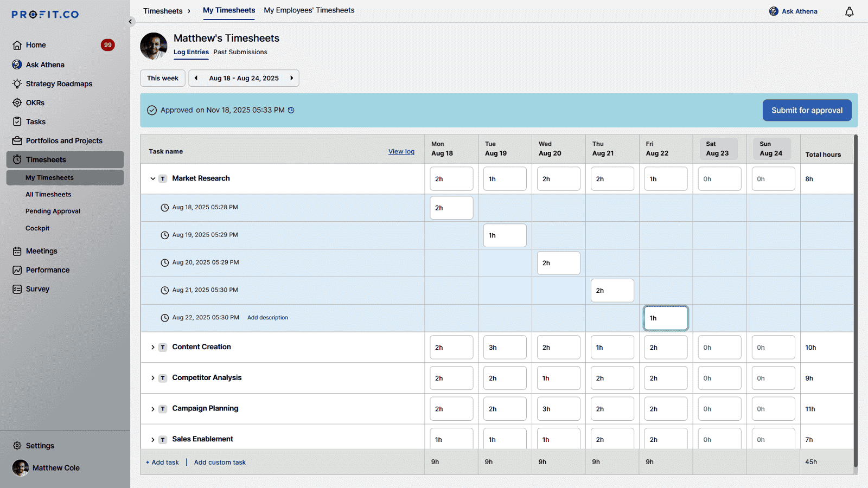Viewport: 868px width, 488px height.
Task: Go to next week arrow
Action: (x=291, y=78)
